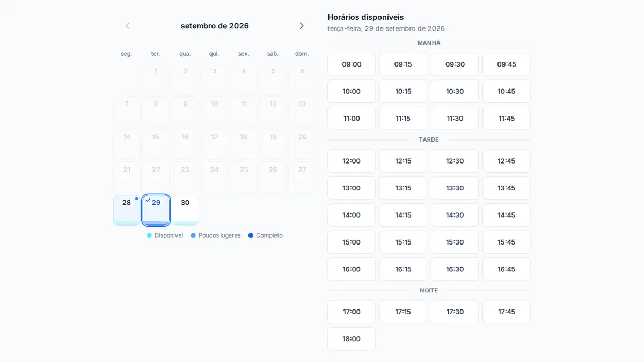
Task: Choose the 09:45 time slot
Action: coord(507,64)
